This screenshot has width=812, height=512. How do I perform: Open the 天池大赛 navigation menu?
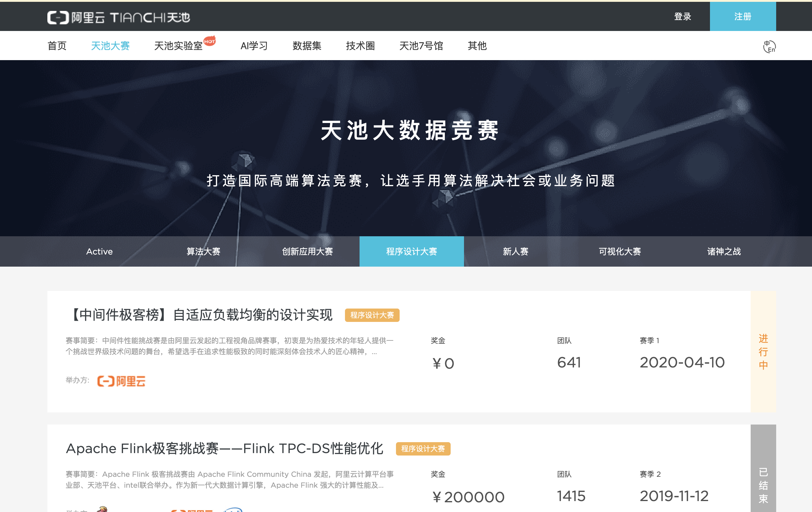coord(110,46)
